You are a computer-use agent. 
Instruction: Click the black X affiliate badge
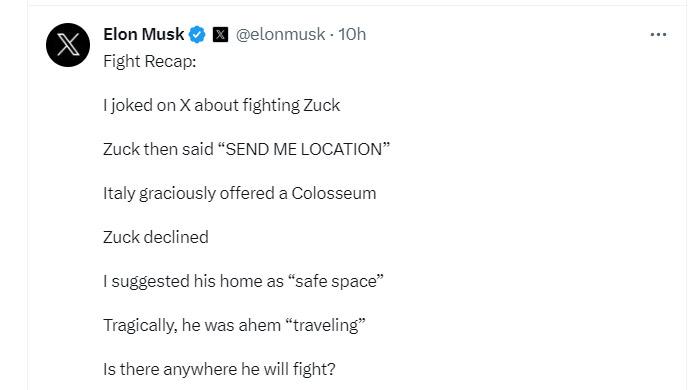click(220, 34)
